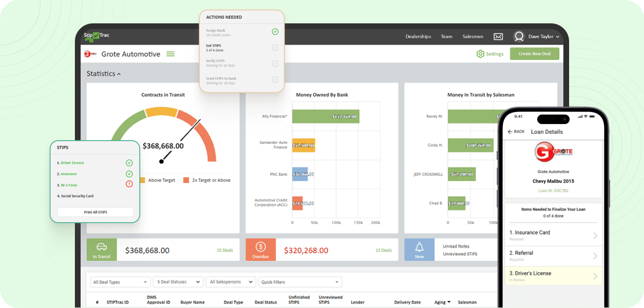Tap the Grote logo on the phone
Viewport: 644px width, 308px height.
point(553,153)
